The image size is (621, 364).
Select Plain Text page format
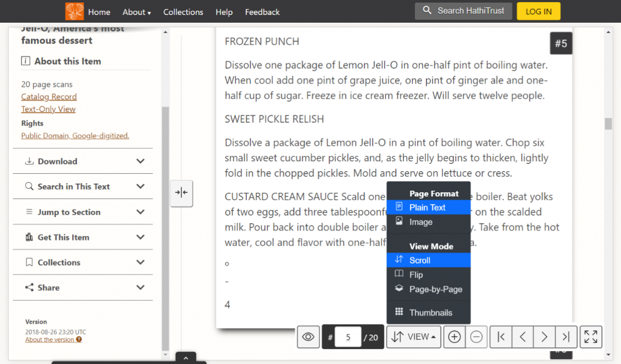point(428,207)
